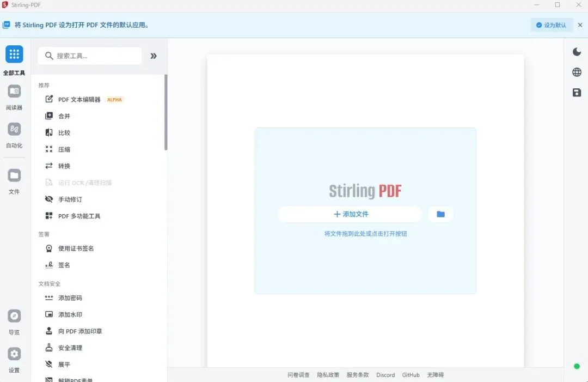This screenshot has height=382, width=588.
Task: Focus the 搜索工具 search field
Action: tap(90, 56)
